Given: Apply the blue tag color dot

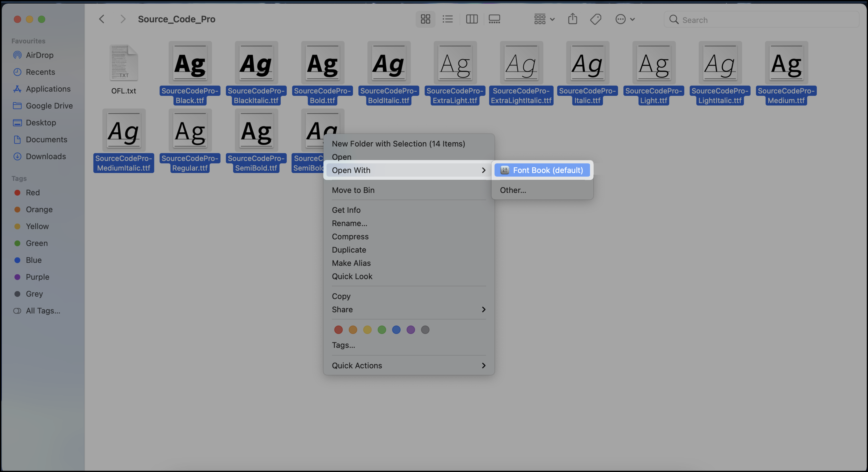Looking at the screenshot, I should (396, 330).
